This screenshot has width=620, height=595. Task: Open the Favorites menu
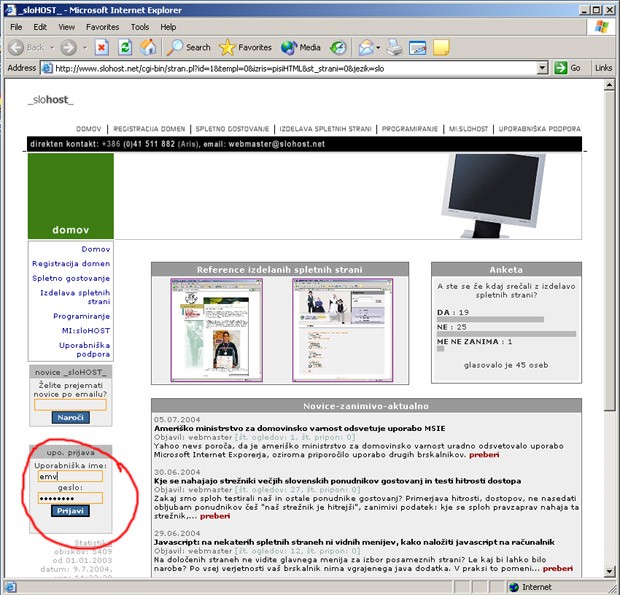(102, 27)
